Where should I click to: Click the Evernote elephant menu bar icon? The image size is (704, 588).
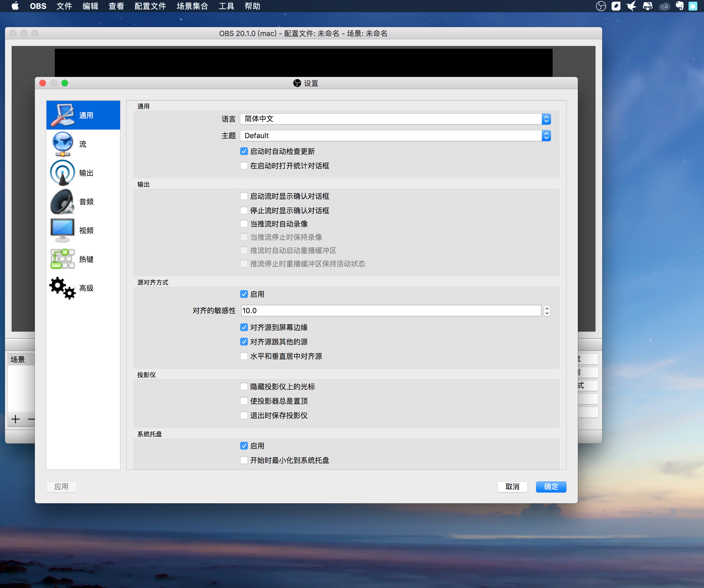point(680,6)
